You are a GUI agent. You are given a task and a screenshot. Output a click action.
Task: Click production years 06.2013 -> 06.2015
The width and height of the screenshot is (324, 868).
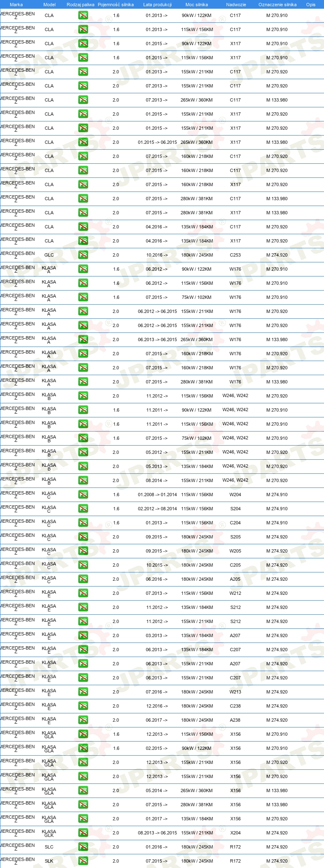[157, 339]
